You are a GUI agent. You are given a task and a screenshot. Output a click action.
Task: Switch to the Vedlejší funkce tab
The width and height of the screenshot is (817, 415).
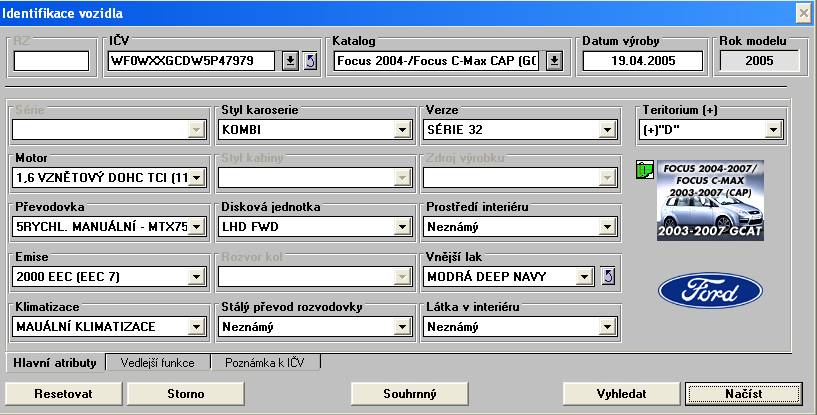tap(159, 363)
